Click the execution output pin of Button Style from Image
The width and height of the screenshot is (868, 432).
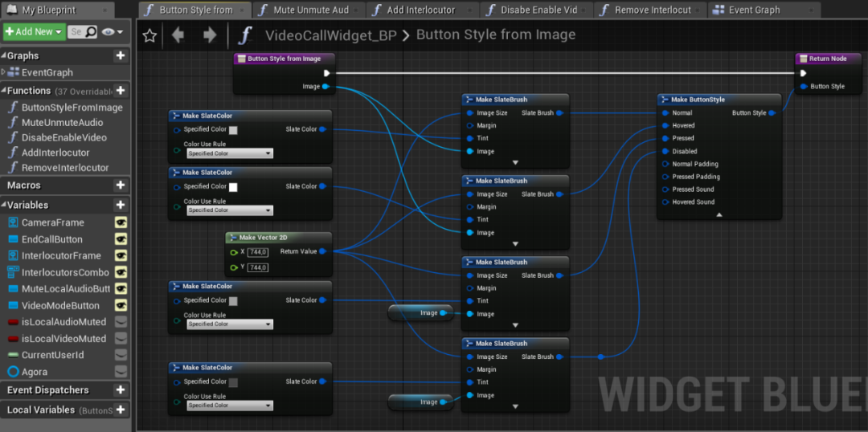point(326,73)
